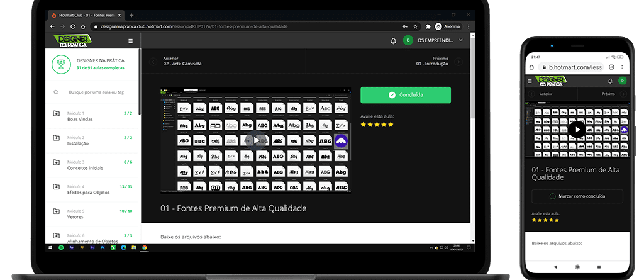Open the hamburger menu beside the laptop logo
This screenshot has width=644, height=280.
tap(131, 41)
